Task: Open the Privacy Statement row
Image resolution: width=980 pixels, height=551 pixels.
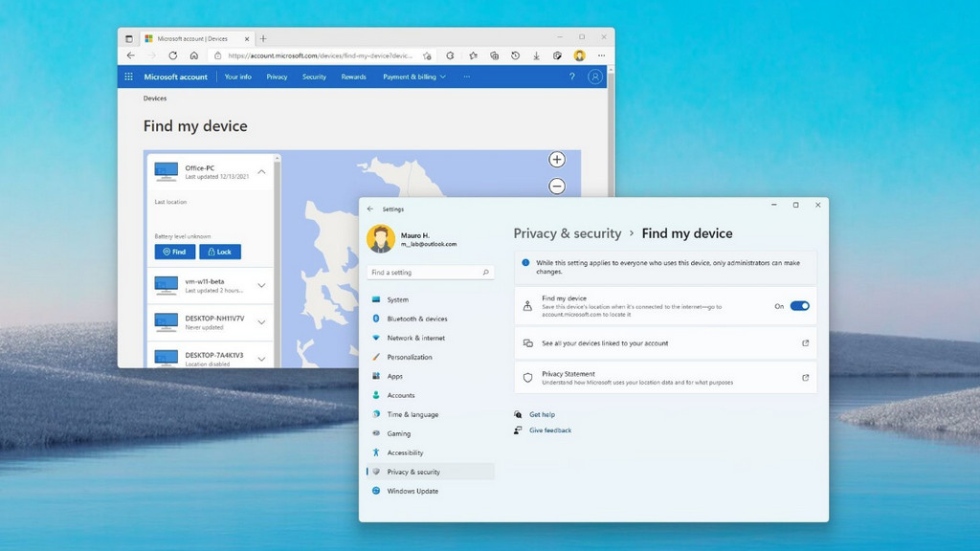Action: pos(665,377)
